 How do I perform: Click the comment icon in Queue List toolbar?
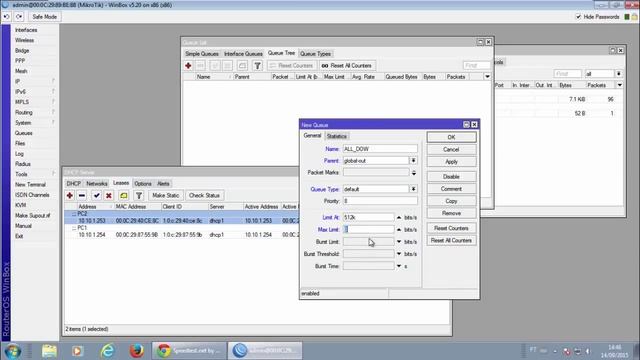point(242,66)
